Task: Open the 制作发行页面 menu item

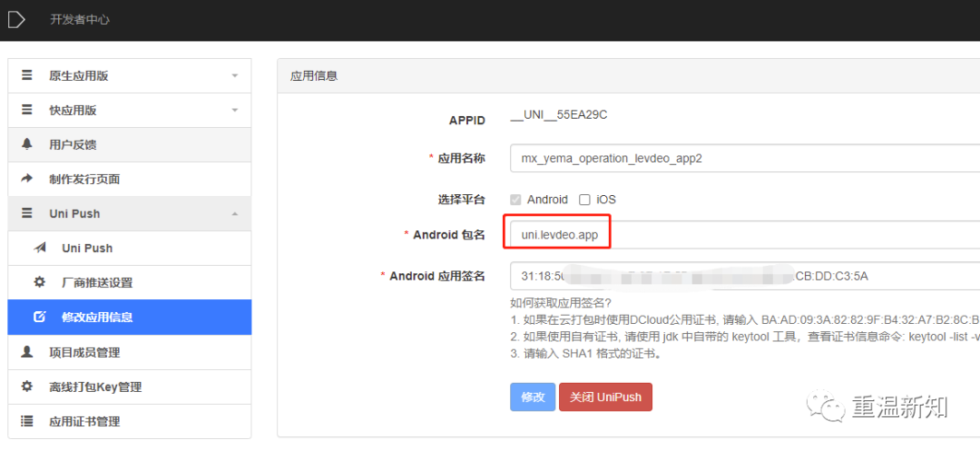Action: click(130, 180)
